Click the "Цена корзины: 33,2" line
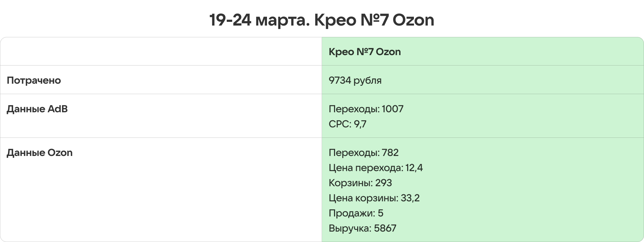Image resolution: width=644 pixels, height=242 pixels. [374, 198]
